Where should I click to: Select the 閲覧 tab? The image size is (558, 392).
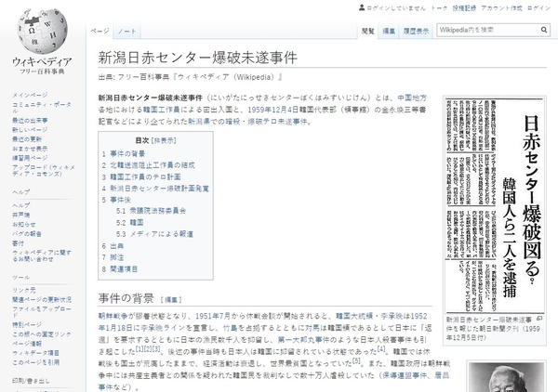tap(367, 31)
